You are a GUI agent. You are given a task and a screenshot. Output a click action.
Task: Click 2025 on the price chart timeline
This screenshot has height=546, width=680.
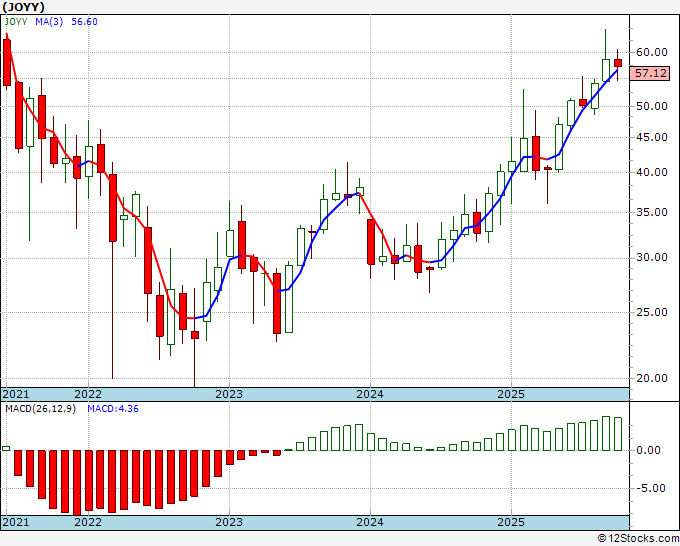pyautogui.click(x=511, y=394)
